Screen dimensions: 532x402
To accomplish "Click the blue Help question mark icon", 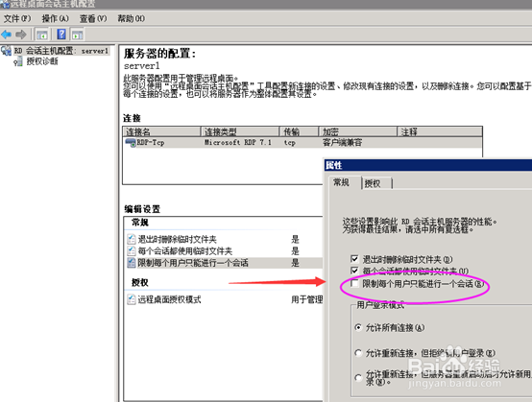I will coord(61,35).
